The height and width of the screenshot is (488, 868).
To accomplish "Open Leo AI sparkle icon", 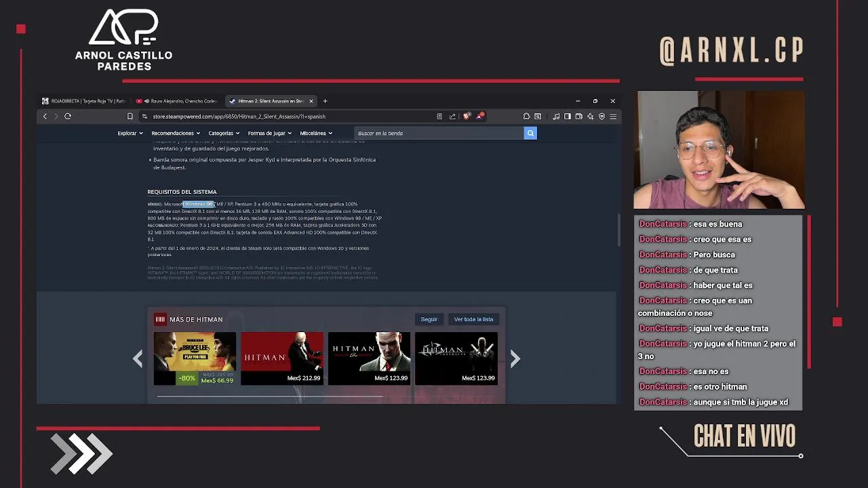I will click(590, 117).
